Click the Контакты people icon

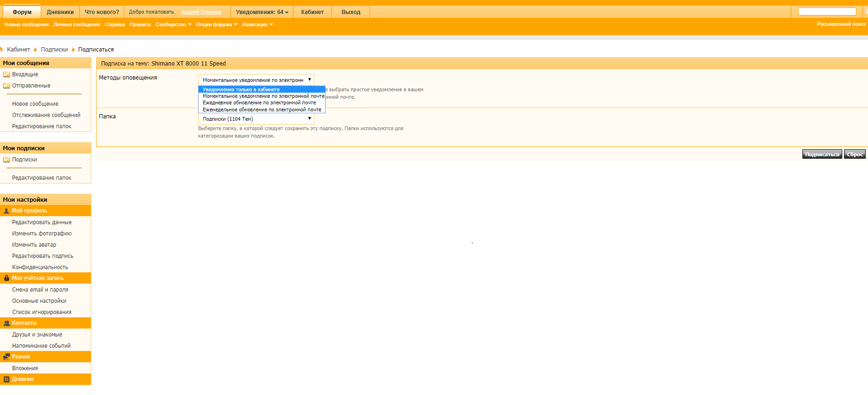point(7,323)
